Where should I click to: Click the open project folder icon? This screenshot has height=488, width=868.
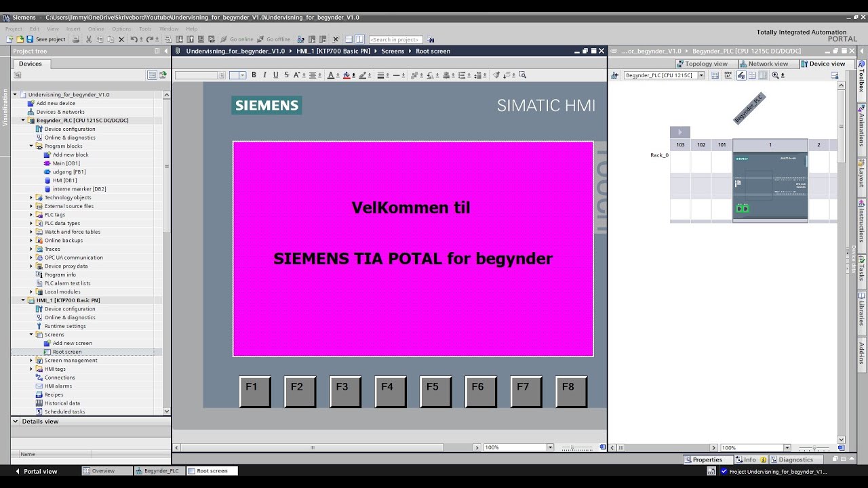20,39
